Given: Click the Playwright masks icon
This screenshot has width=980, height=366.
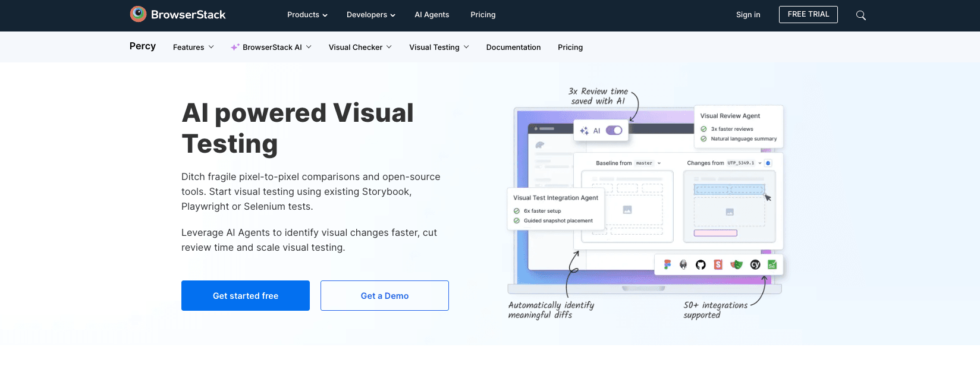Looking at the screenshot, I should click(737, 264).
